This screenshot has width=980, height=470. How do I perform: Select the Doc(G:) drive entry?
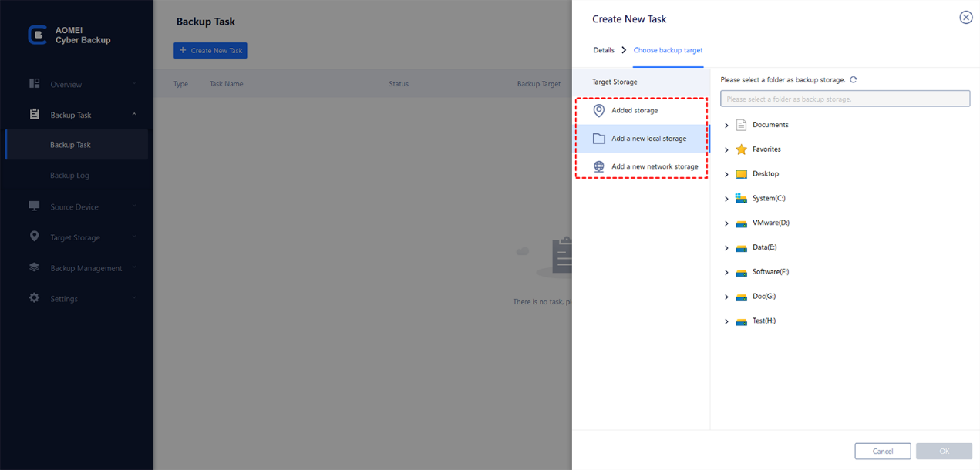click(764, 297)
